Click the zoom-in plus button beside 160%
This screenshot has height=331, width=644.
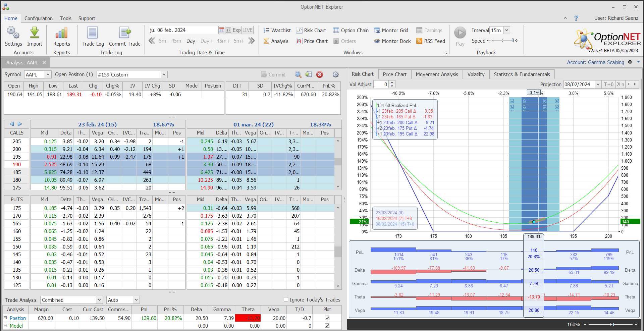(x=636, y=324)
